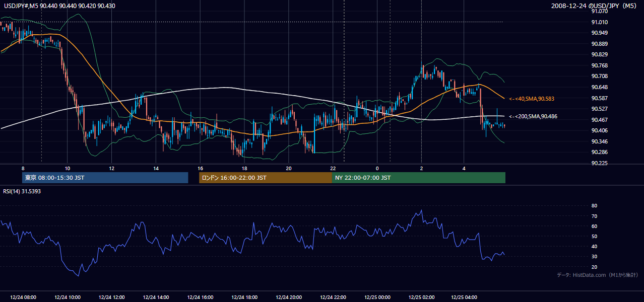The height and width of the screenshot is (302, 644).
Task: Click the hour label 16 under price chart
Action: pyautogui.click(x=200, y=168)
